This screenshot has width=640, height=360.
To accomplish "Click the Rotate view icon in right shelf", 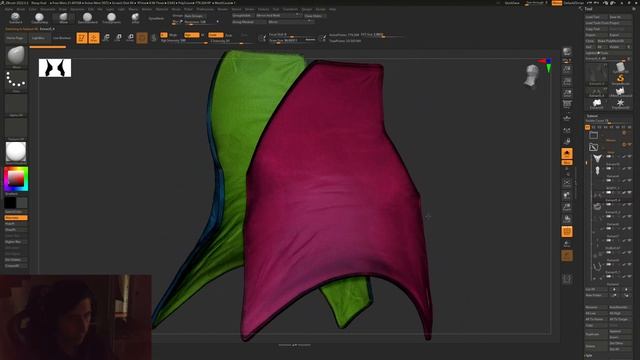I will (567, 220).
